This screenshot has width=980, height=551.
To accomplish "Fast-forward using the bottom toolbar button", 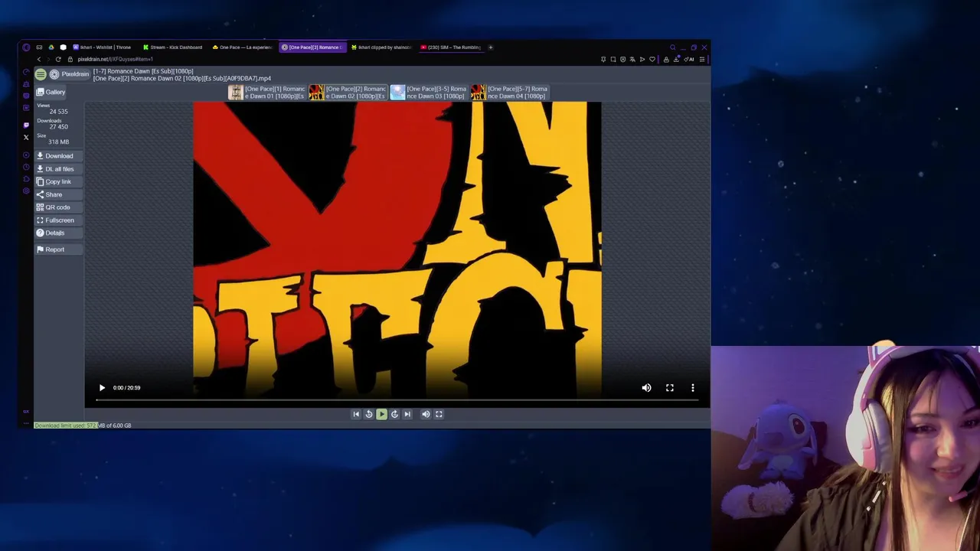I will 394,414.
